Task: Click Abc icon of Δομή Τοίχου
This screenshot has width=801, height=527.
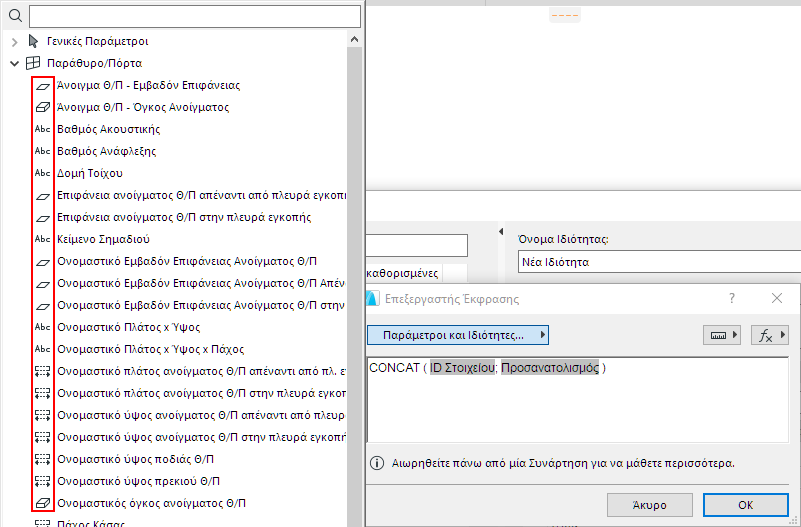Action: pyautogui.click(x=42, y=173)
